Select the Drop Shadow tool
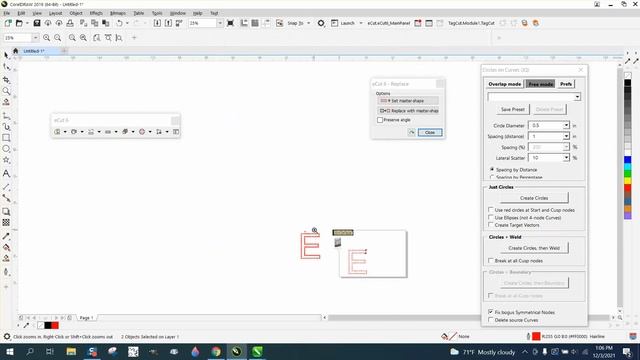This screenshot has height=360, width=640. click(x=6, y=211)
